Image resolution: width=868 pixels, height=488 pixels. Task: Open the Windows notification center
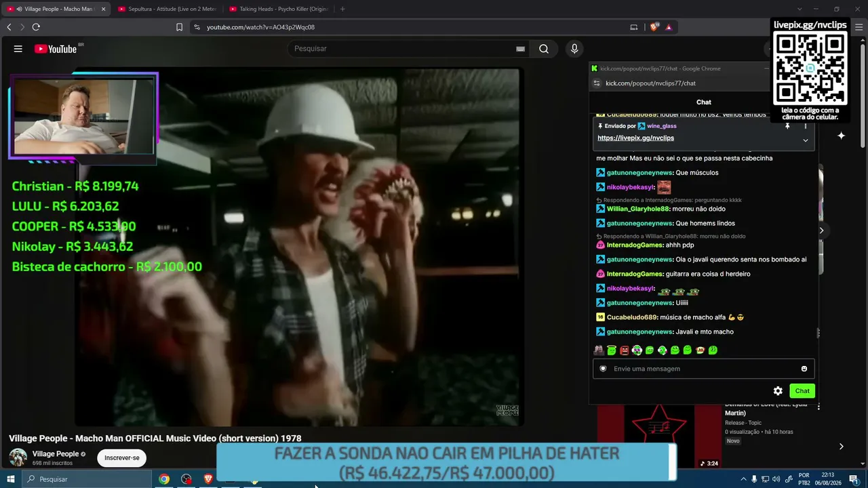click(854, 479)
